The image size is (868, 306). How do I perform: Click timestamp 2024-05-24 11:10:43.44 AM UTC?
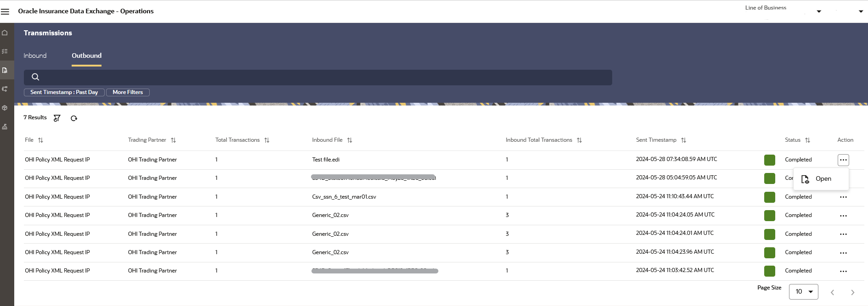675,196
